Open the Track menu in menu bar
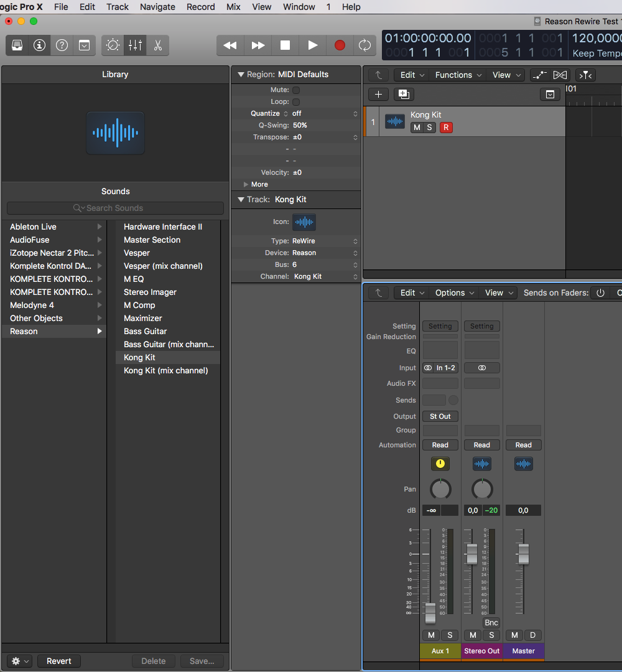 point(117,7)
